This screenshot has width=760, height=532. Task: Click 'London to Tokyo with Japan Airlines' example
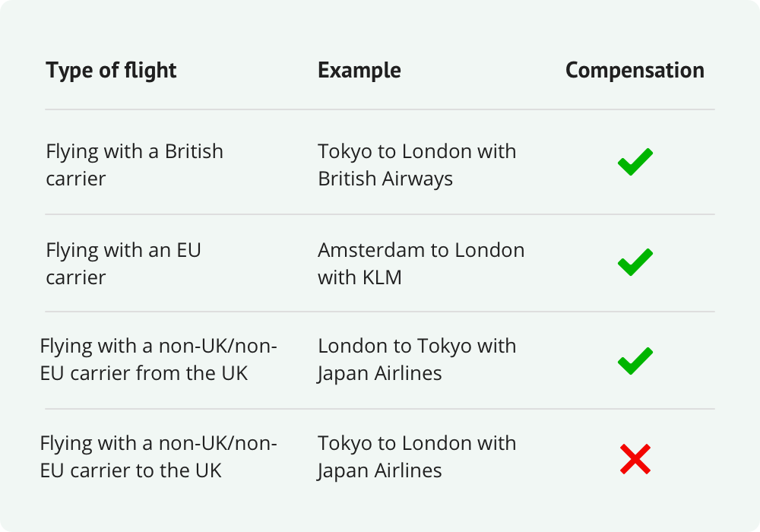tap(416, 359)
